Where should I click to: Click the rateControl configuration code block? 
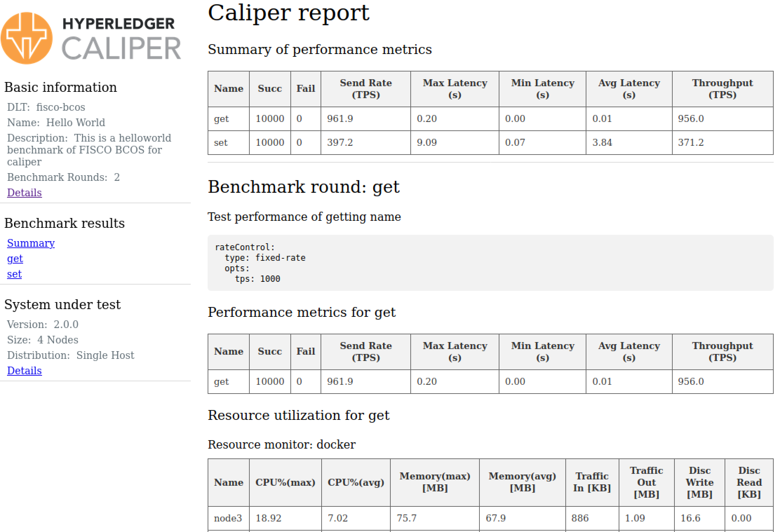(x=490, y=263)
